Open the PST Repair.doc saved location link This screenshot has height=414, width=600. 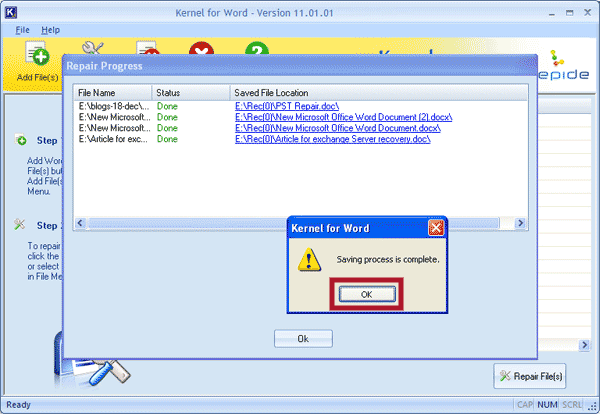287,106
